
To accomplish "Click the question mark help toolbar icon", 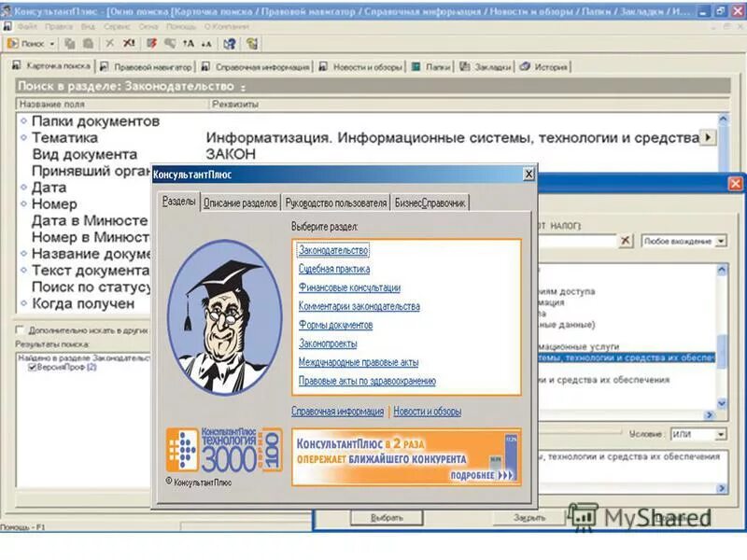I will coord(230,44).
